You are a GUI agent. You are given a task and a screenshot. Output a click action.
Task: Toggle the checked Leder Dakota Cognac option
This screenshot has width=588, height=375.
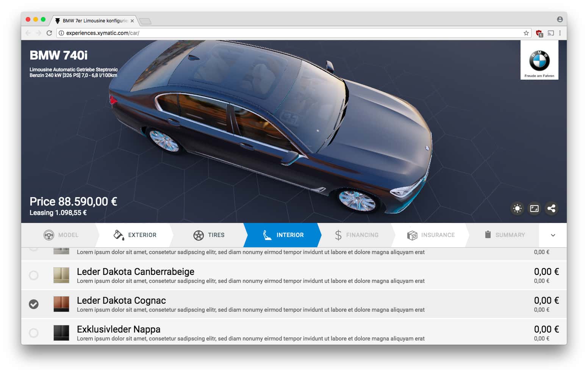click(34, 304)
